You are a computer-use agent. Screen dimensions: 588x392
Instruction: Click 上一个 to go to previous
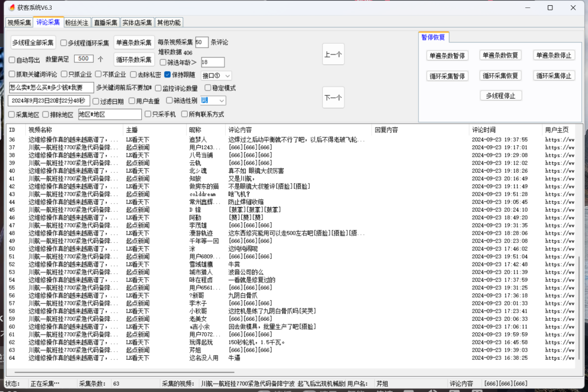click(x=333, y=55)
